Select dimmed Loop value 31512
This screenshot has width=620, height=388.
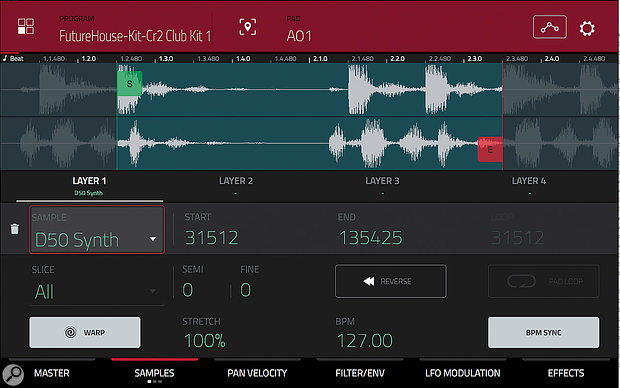(x=517, y=238)
